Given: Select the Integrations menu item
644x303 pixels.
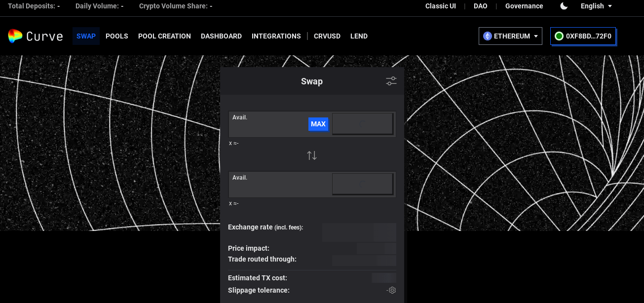Looking at the screenshot, I should pyautogui.click(x=276, y=36).
